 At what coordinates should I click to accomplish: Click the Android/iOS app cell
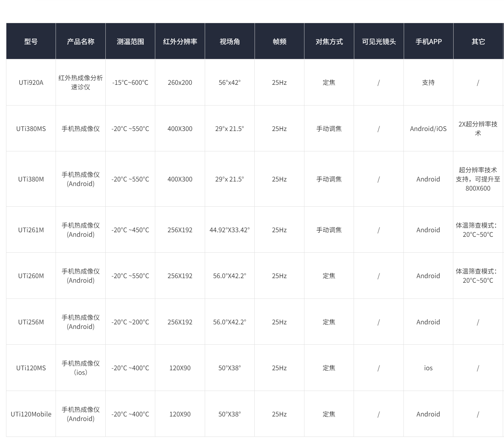coord(428,129)
